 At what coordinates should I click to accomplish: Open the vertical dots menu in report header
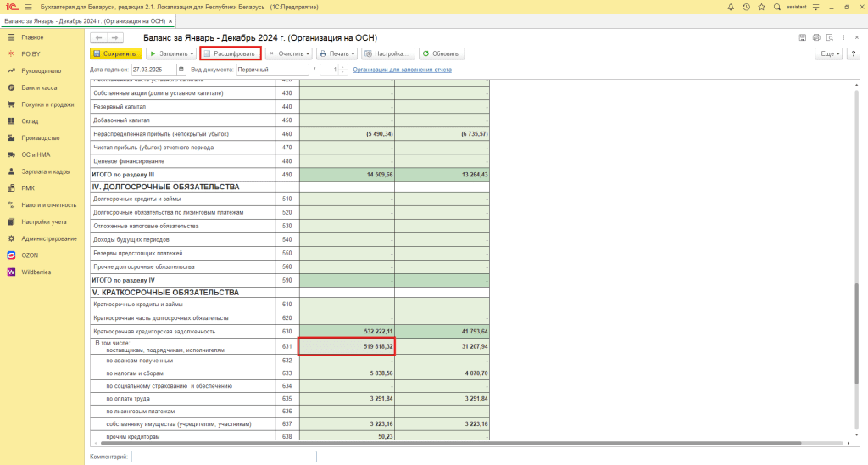(x=843, y=37)
